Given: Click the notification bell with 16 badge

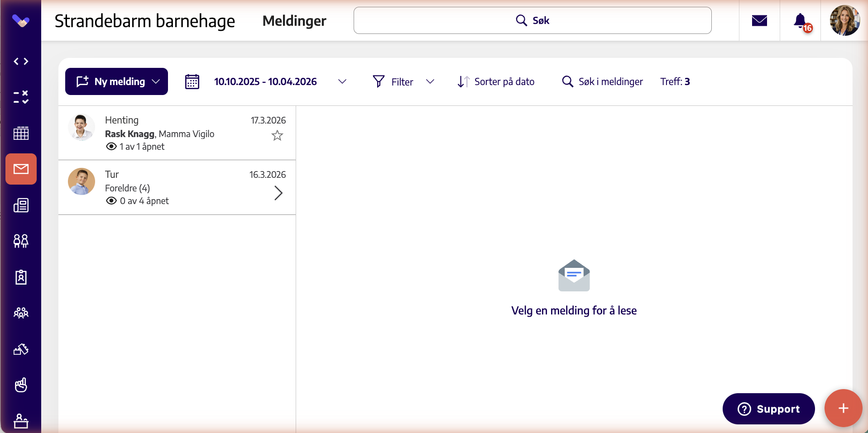Looking at the screenshot, I should point(801,21).
